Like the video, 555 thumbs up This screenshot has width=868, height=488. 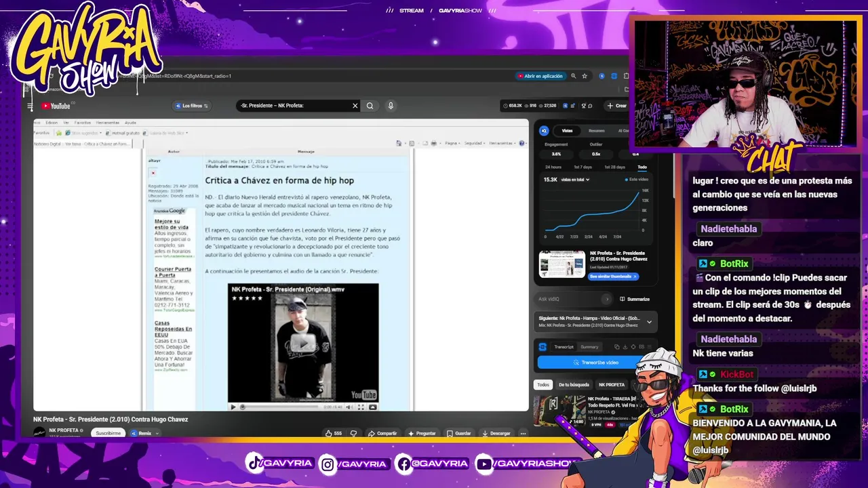click(x=333, y=433)
